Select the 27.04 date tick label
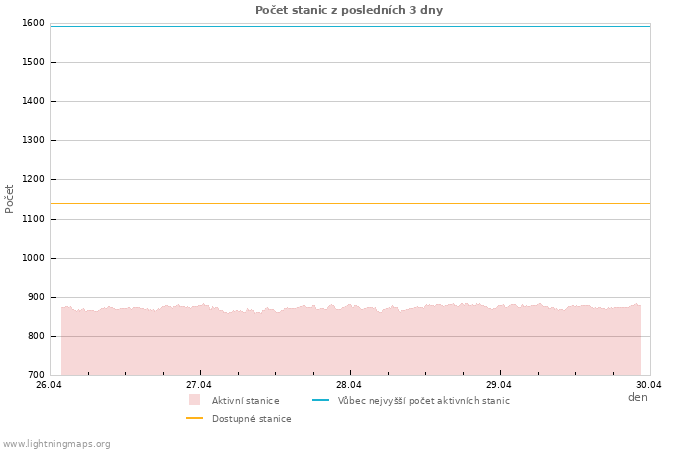The image size is (700, 450). (199, 384)
